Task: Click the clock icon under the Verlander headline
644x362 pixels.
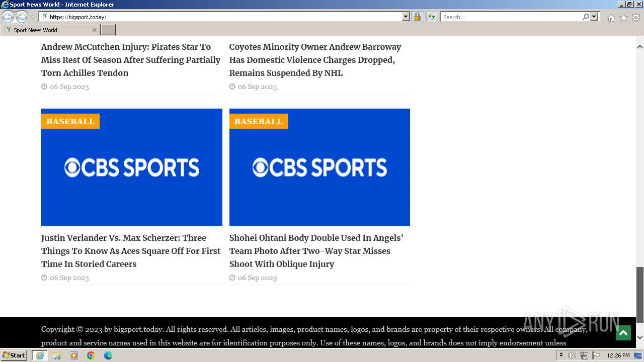Action: (44, 278)
